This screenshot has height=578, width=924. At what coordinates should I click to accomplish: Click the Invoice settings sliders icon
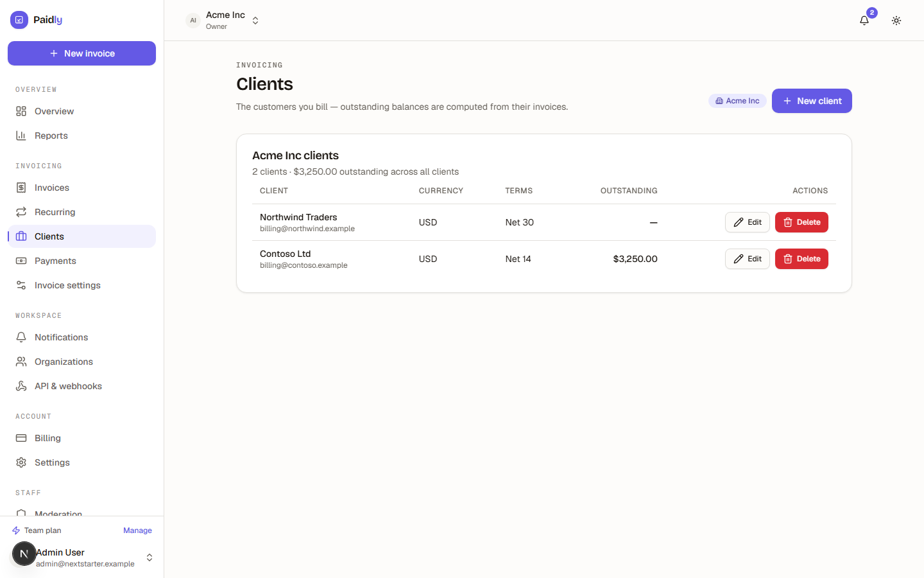pyautogui.click(x=21, y=285)
